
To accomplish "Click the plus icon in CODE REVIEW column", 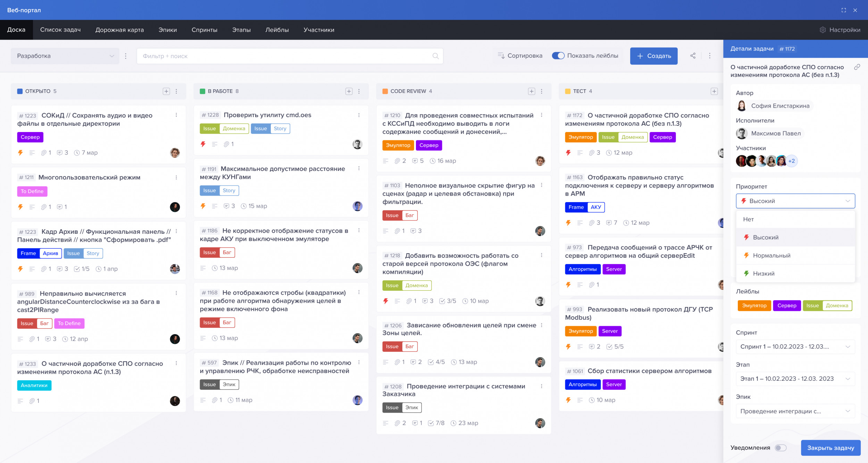I will pos(531,91).
